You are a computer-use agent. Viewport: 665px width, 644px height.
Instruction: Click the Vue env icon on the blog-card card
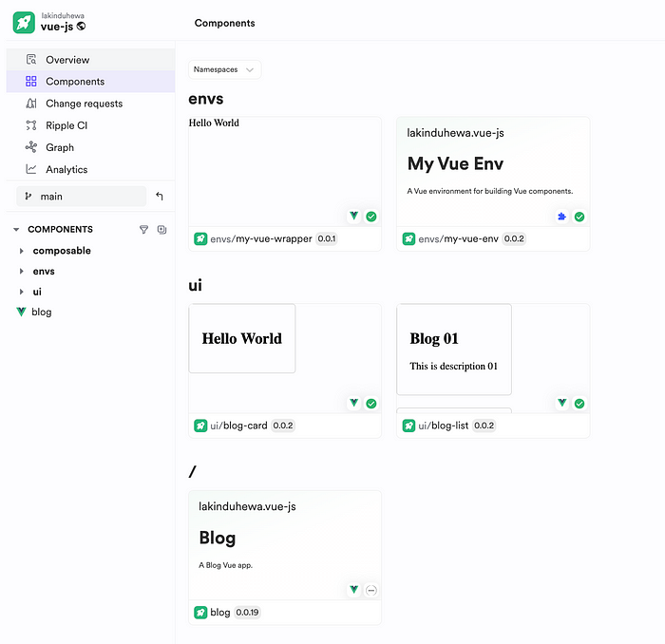point(354,403)
